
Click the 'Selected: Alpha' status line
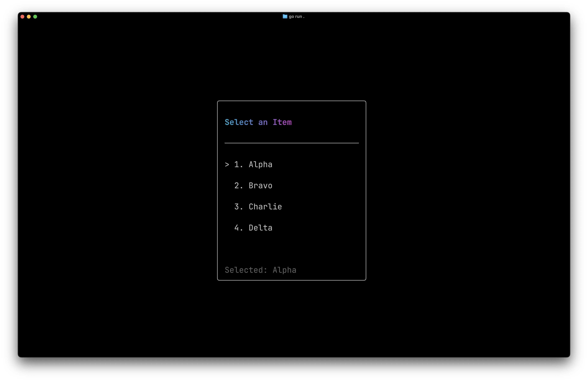[260, 270]
